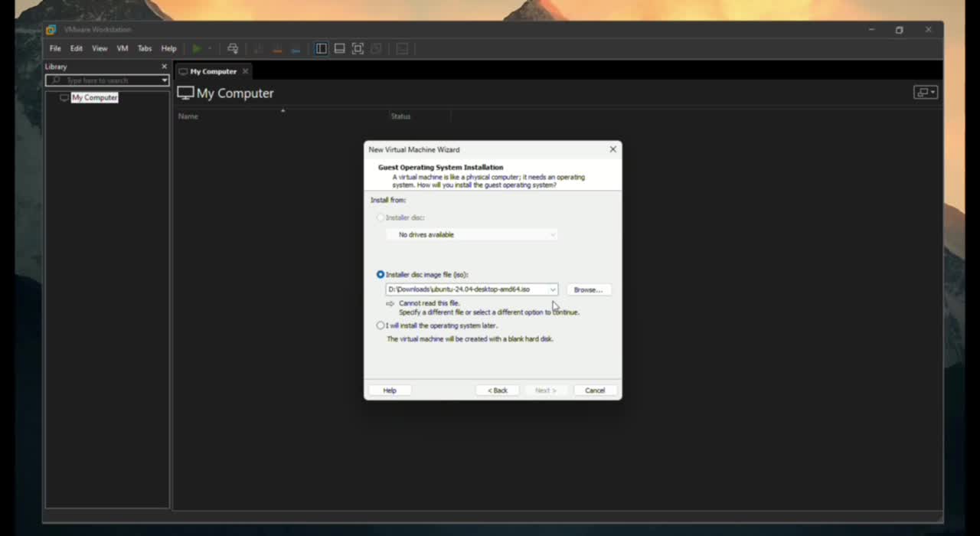This screenshot has width=980, height=536.
Task: Click the take snapshot toolbar icon
Action: tap(259, 49)
